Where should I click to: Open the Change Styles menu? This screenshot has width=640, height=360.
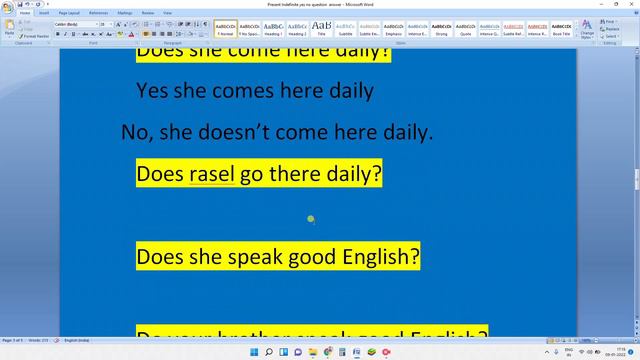587,29
